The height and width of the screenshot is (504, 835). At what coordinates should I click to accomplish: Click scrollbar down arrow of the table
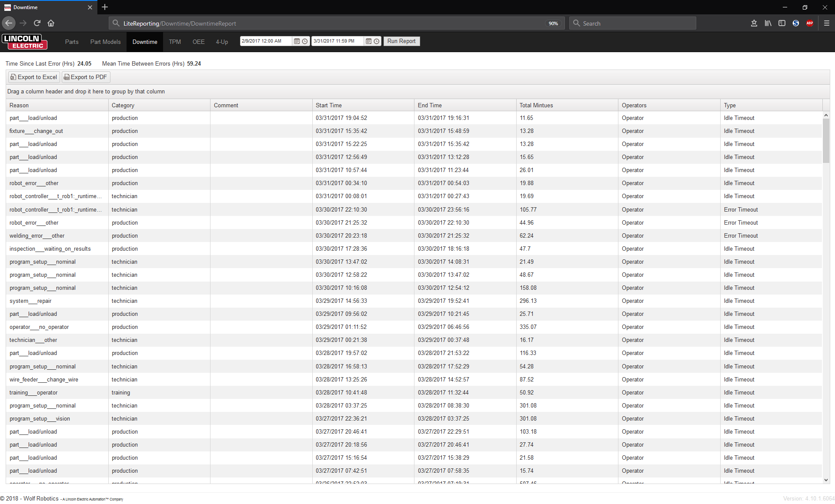[826, 480]
